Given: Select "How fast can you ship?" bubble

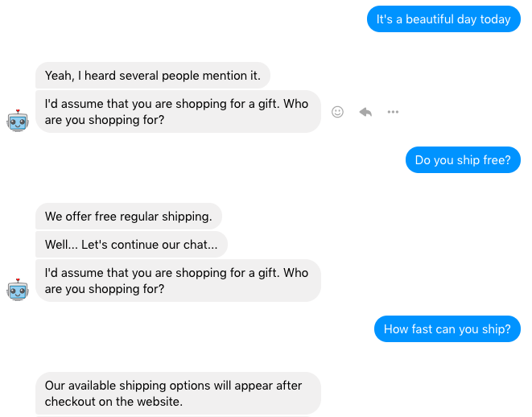Looking at the screenshot, I should point(447,328).
